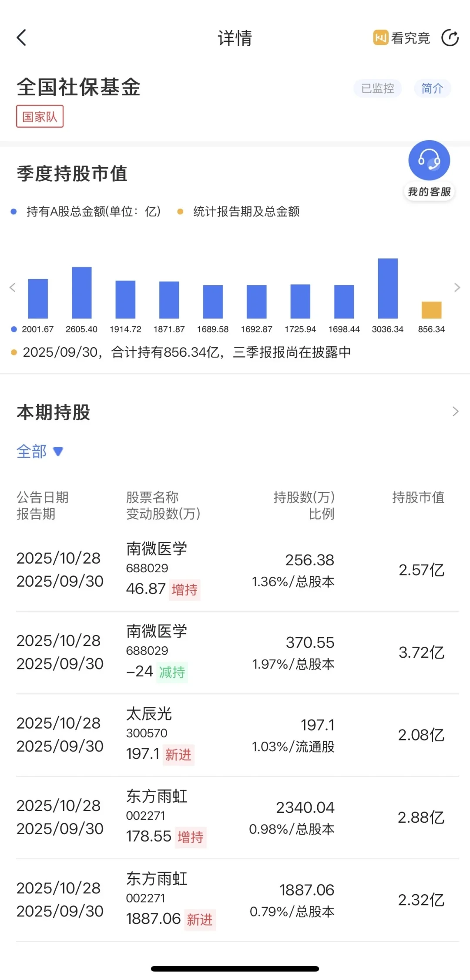Tap ratio 1.97%/总股本
The height and width of the screenshot is (980, 470).
tap(293, 664)
